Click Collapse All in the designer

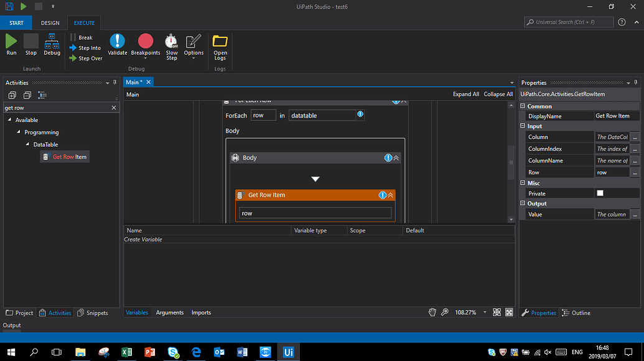(498, 95)
